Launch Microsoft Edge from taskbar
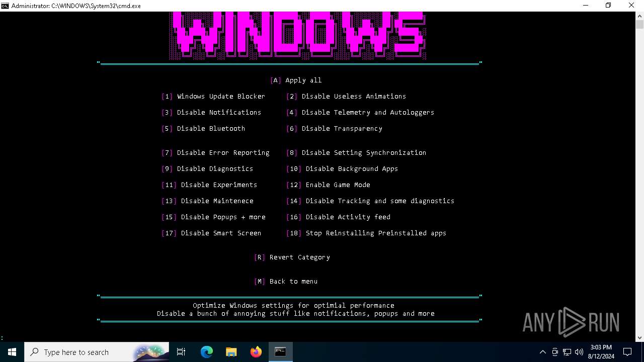 [207, 352]
